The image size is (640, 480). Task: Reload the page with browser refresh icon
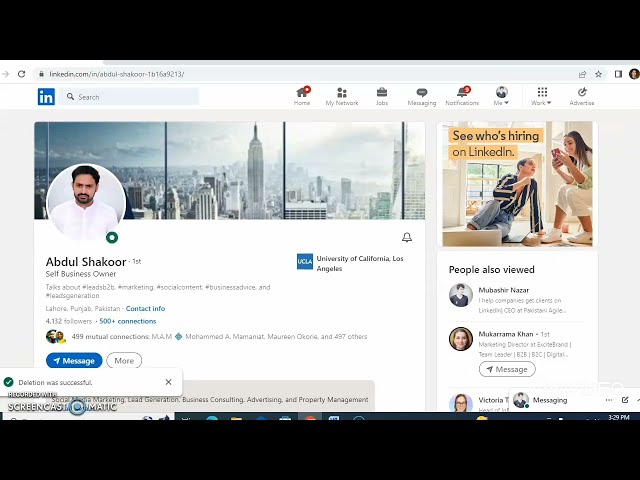point(21,74)
